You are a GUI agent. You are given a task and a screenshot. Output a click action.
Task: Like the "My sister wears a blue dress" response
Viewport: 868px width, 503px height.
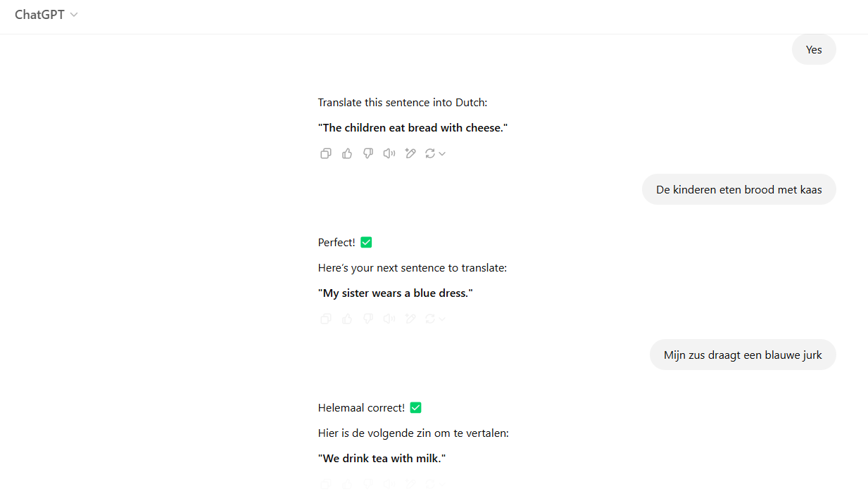(347, 319)
